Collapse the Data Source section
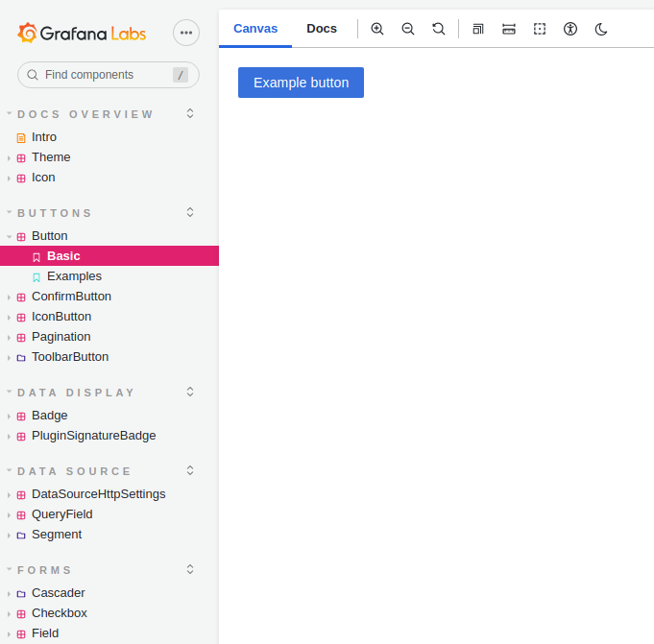 [x=74, y=471]
